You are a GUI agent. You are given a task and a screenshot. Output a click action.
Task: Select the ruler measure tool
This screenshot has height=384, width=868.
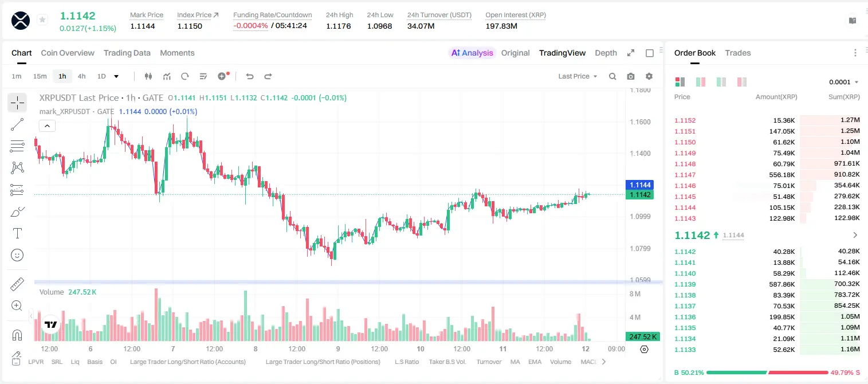pos(17,284)
